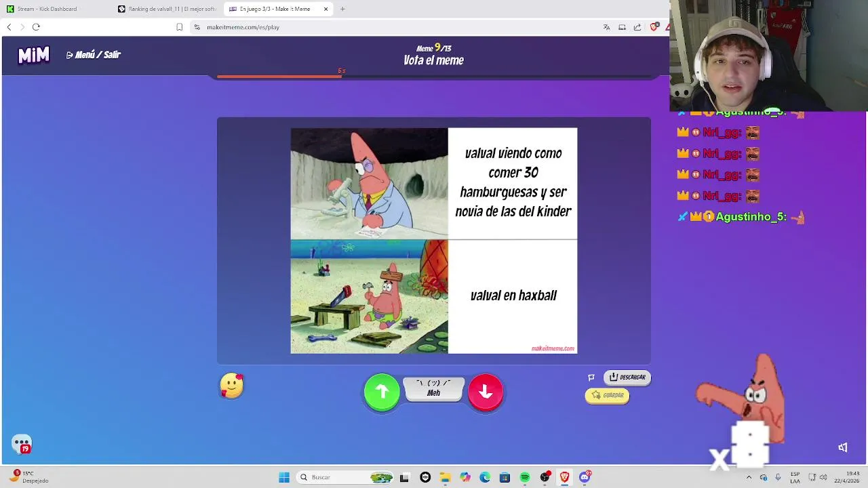This screenshot has width=868, height=488.
Task: Open Brave Shields icon
Action: click(654, 27)
